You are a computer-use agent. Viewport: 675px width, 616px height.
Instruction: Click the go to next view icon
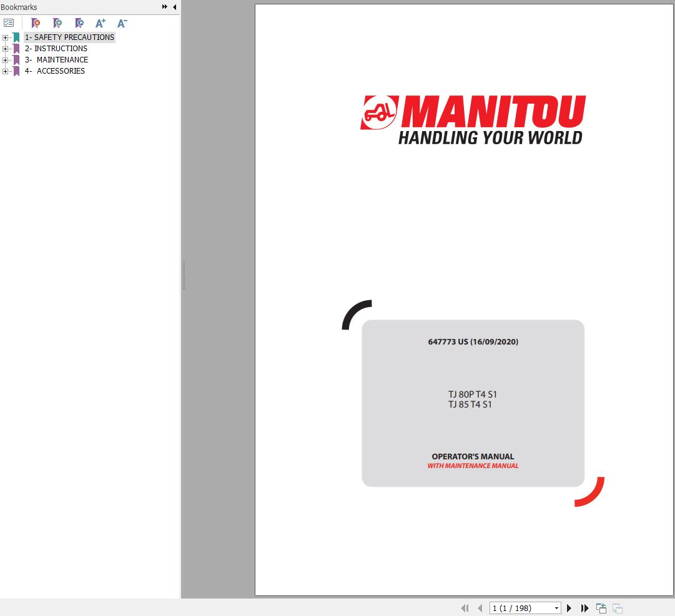click(x=618, y=608)
